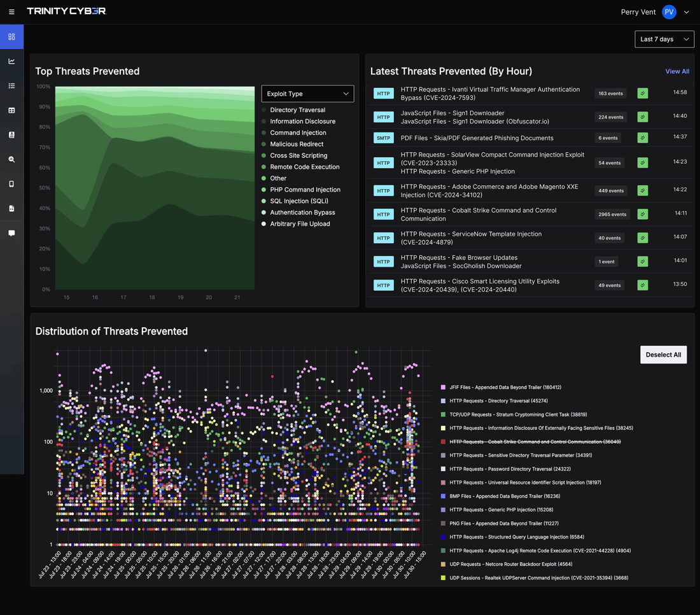Toggle SQL Injection (SQLi) legend item
Viewport: 700px width, 615px height.
295,201
